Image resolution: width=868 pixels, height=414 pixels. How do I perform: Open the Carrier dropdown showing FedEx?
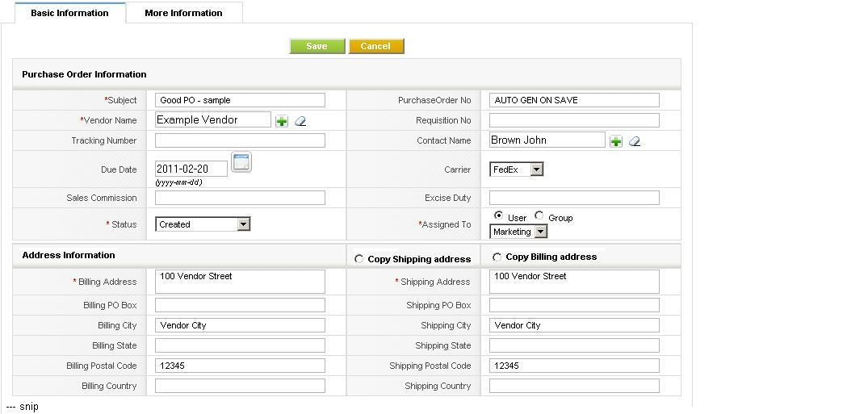[517, 169]
